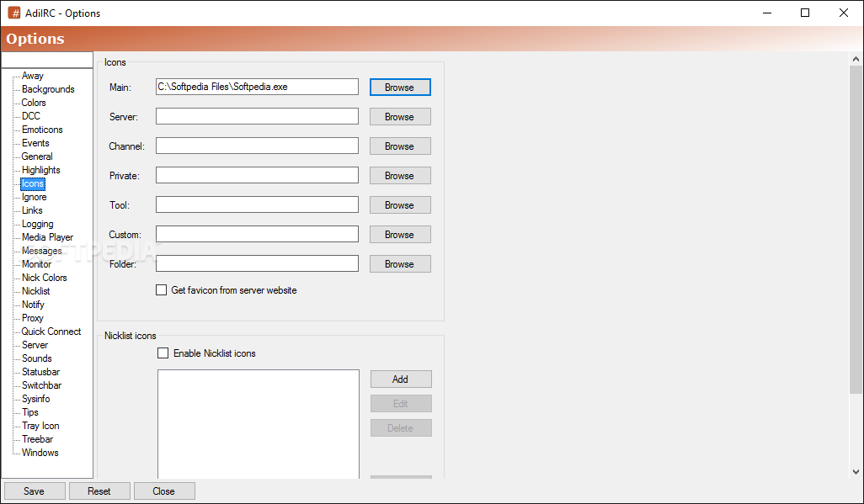Open the Sounds settings page
Screen dimensions: 864x504
click(36, 358)
